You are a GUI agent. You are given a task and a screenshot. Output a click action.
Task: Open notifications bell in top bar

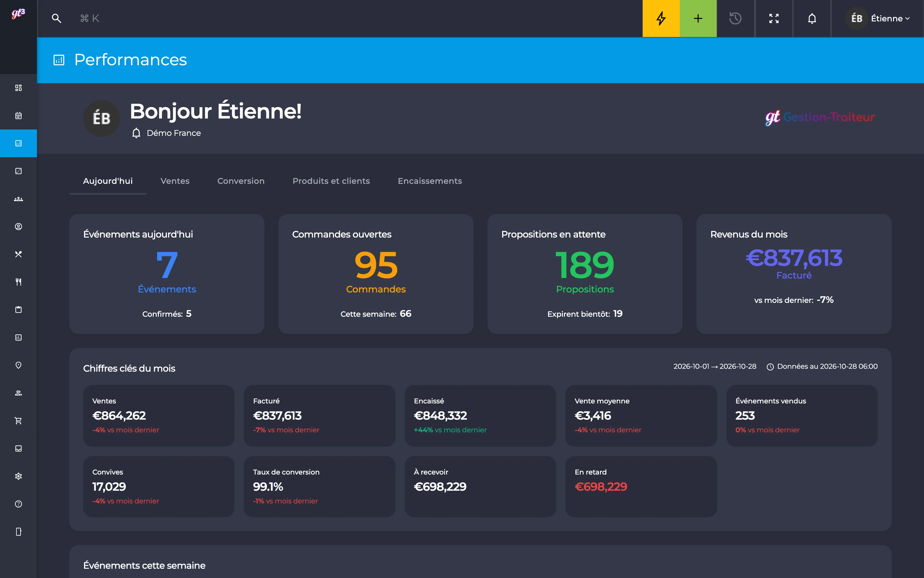click(812, 18)
